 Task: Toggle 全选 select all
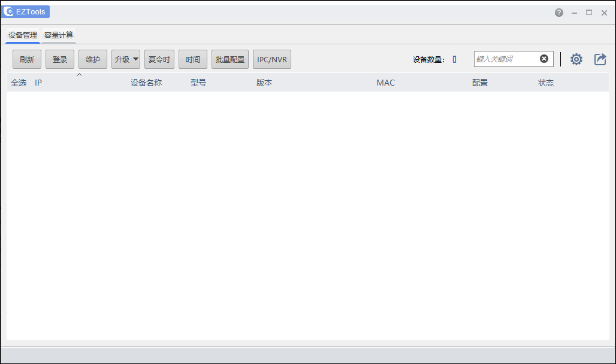[19, 83]
